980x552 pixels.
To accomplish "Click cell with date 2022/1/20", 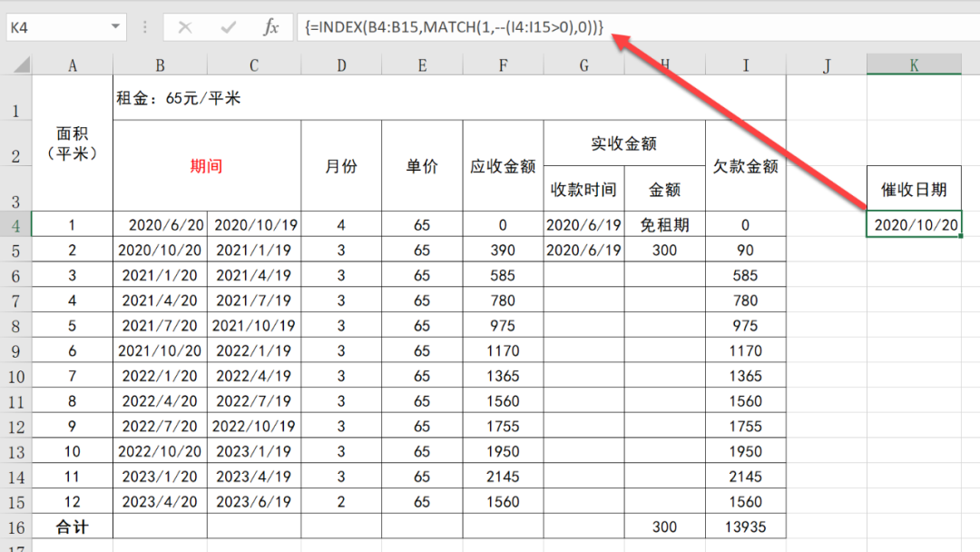I will point(160,376).
